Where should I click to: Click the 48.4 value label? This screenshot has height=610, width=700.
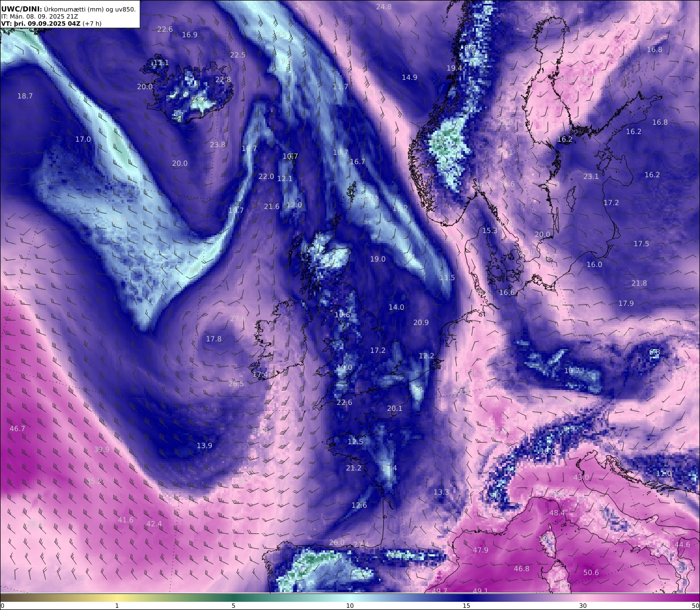pyautogui.click(x=557, y=513)
